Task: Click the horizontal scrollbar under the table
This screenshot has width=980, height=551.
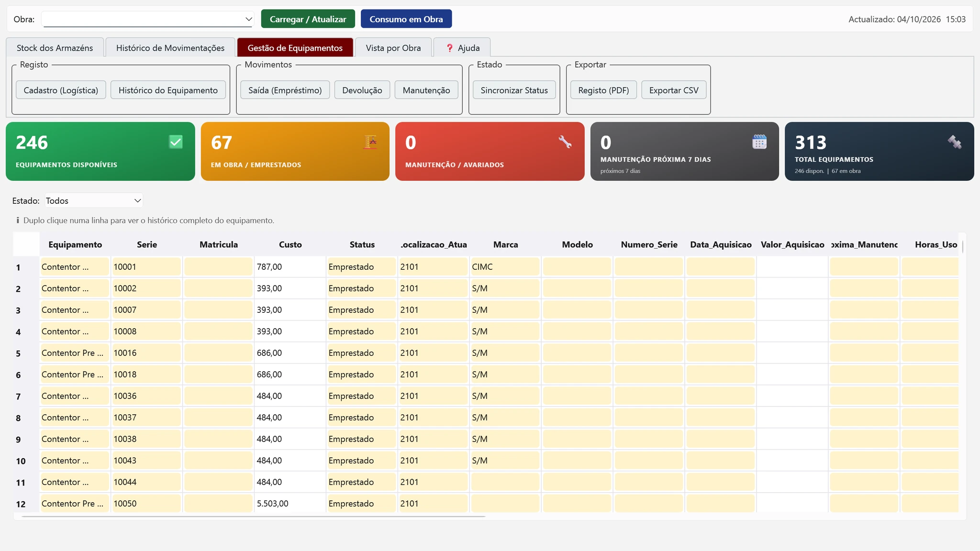Action: click(254, 517)
